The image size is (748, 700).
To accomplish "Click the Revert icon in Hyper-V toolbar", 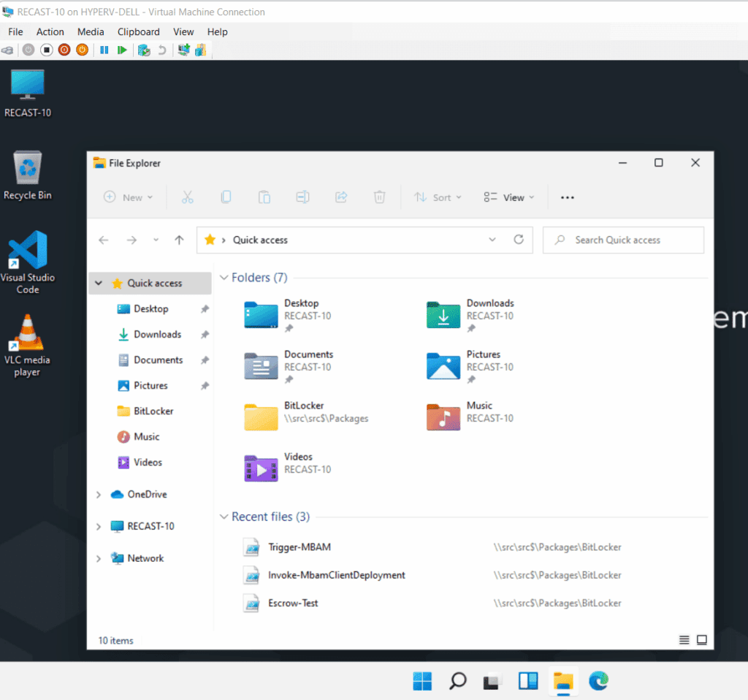I will [161, 50].
